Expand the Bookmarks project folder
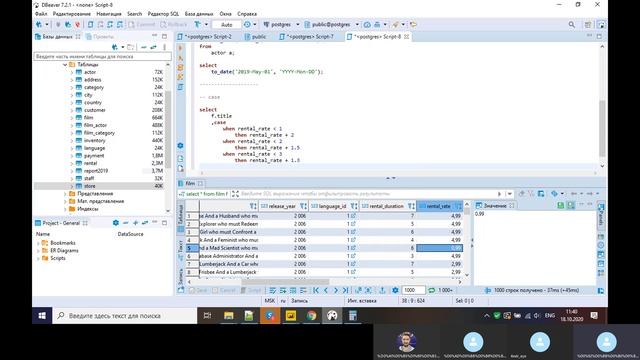Image resolution: width=640 pixels, height=360 pixels. coord(38,243)
